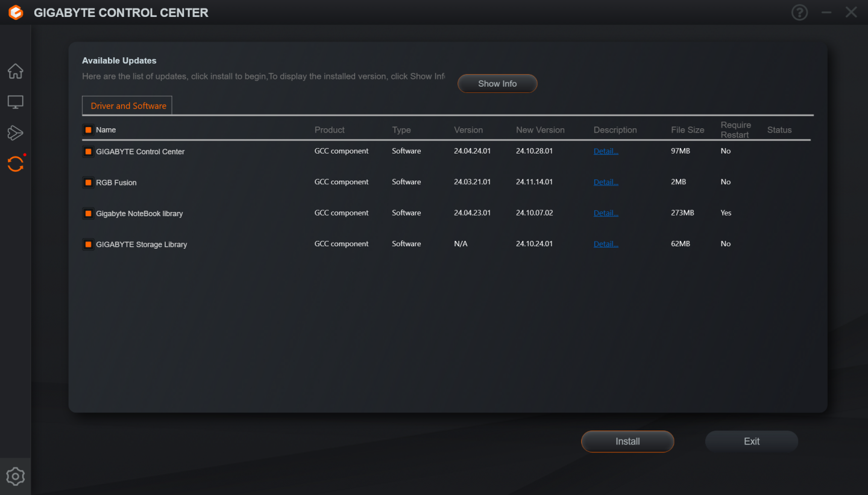868x495 pixels.
Task: Toggle the select-all checkbox beside Name
Action: pos(88,129)
